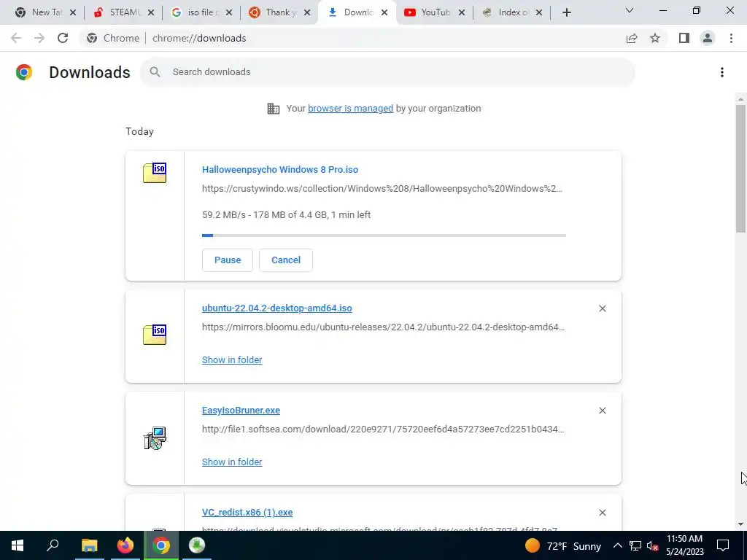
Task: Click the file1.softsea.com source URL text
Action: pos(383,429)
